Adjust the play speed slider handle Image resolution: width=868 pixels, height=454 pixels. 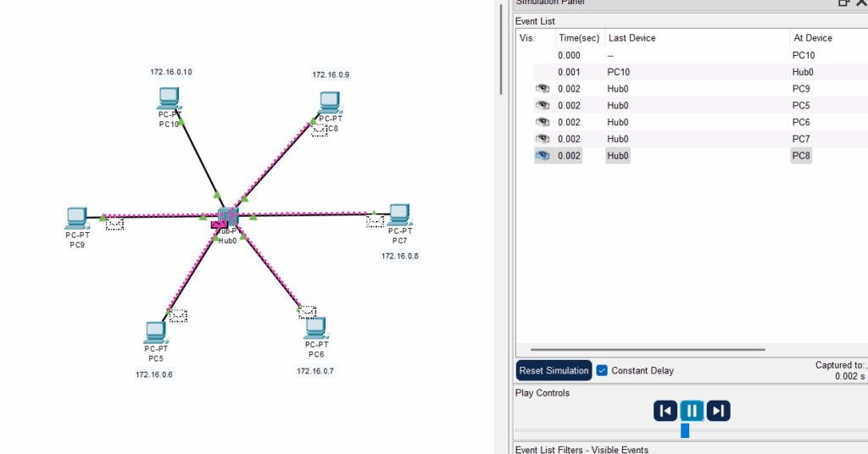(685, 431)
